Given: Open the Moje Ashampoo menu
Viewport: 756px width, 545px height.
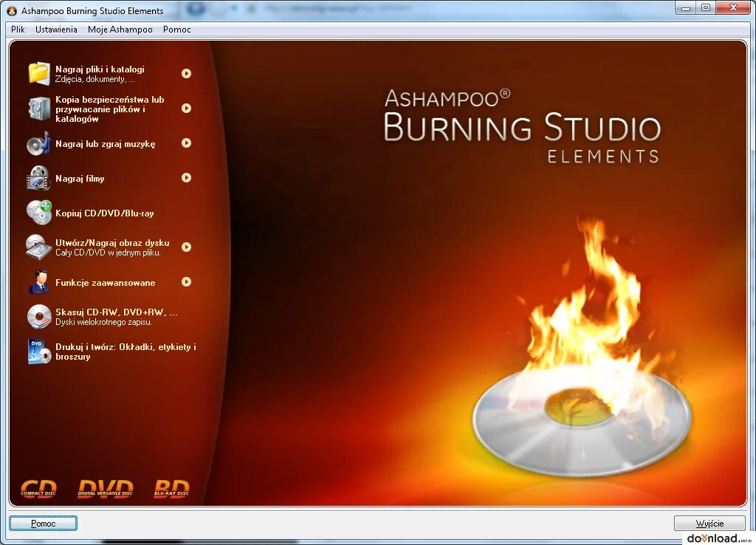Looking at the screenshot, I should click(120, 30).
